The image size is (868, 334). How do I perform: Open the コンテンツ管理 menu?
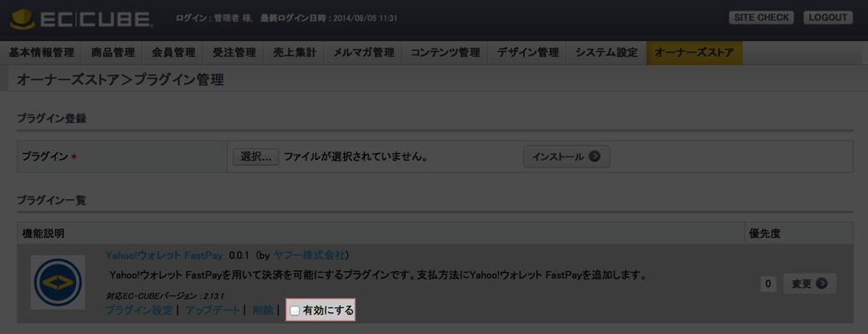[445, 54]
